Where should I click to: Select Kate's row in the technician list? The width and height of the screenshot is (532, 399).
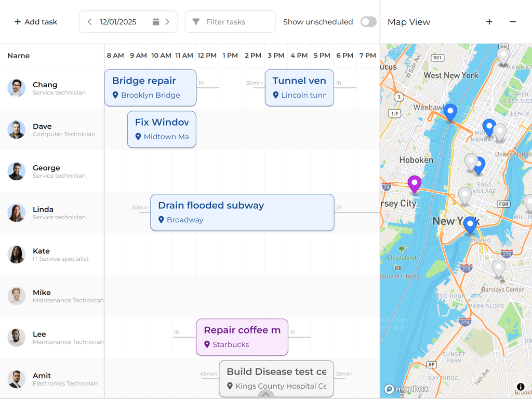[52, 254]
